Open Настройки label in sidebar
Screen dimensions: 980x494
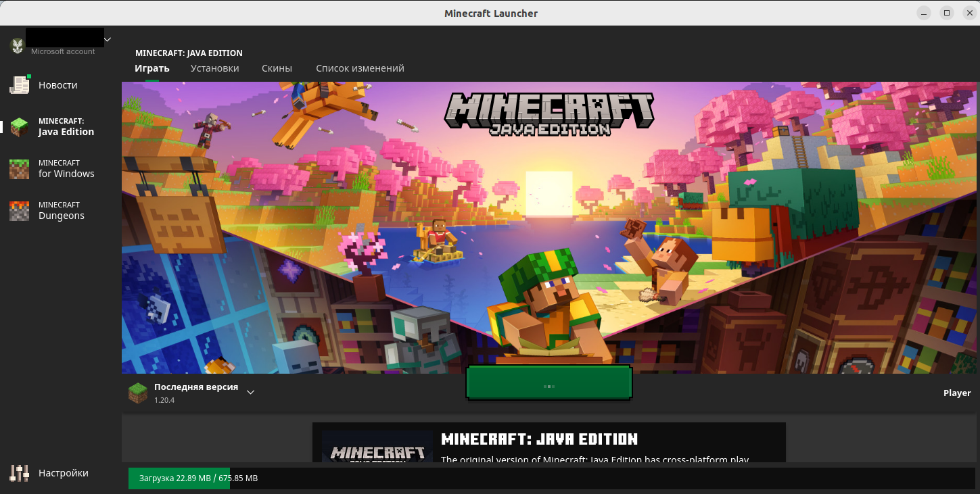coord(64,473)
